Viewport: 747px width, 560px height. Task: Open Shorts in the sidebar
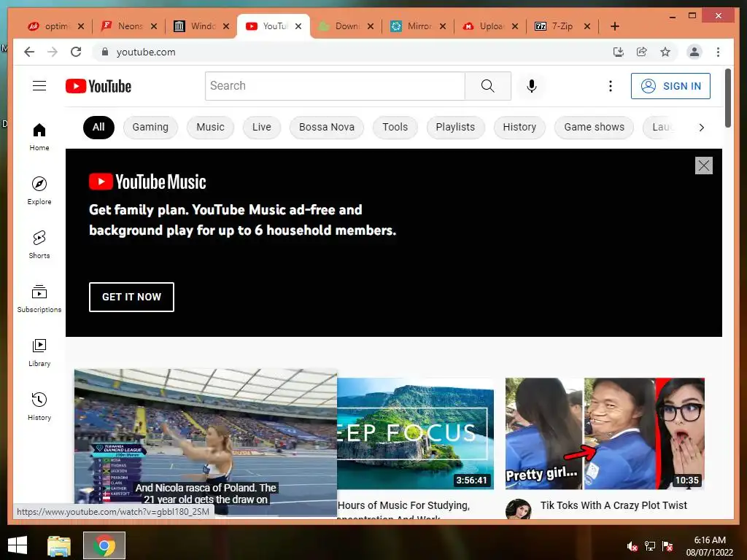coord(39,245)
